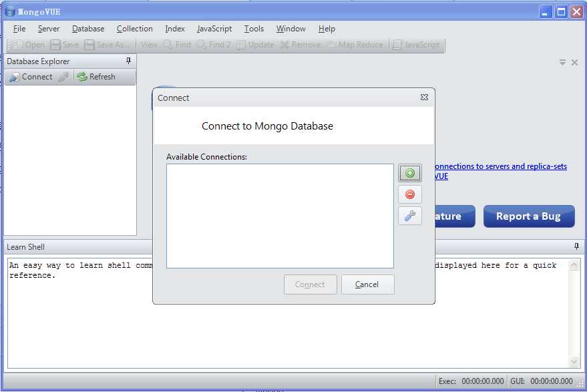Edit connection with the wrench icon

point(410,216)
